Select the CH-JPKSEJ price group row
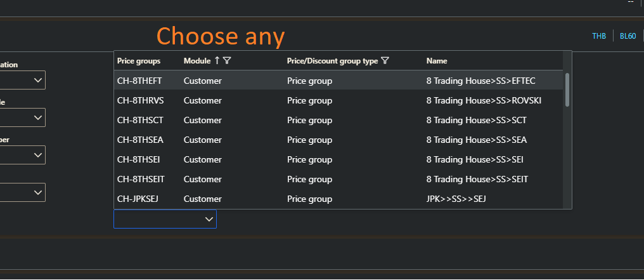This screenshot has height=280, width=644. [338, 199]
